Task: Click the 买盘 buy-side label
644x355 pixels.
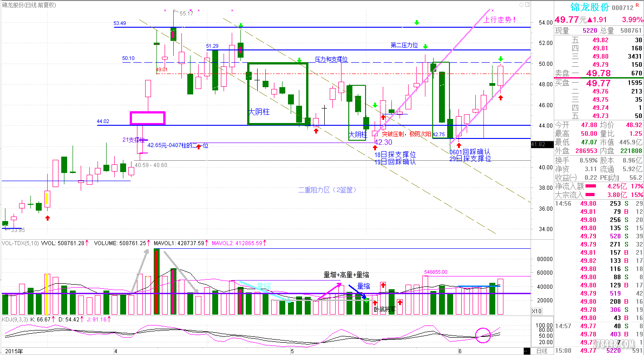Action: (x=563, y=83)
